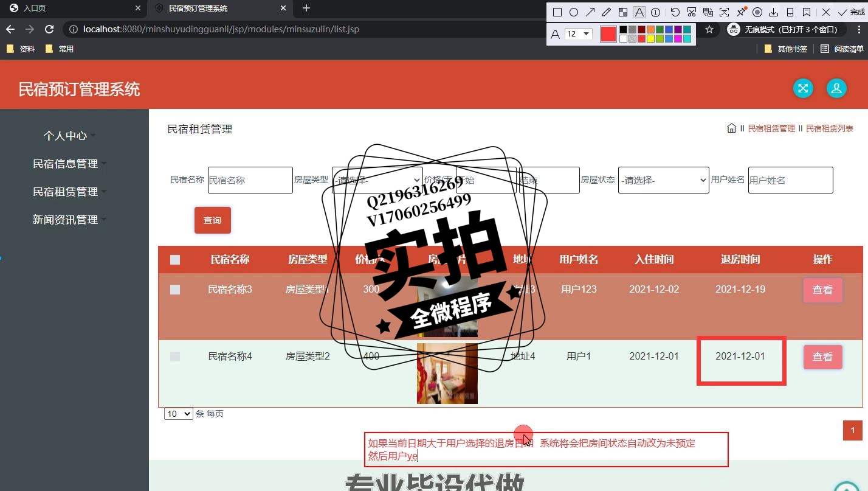Check the row checkbox for 民宿名称4
The height and width of the screenshot is (491, 868).
[175, 357]
